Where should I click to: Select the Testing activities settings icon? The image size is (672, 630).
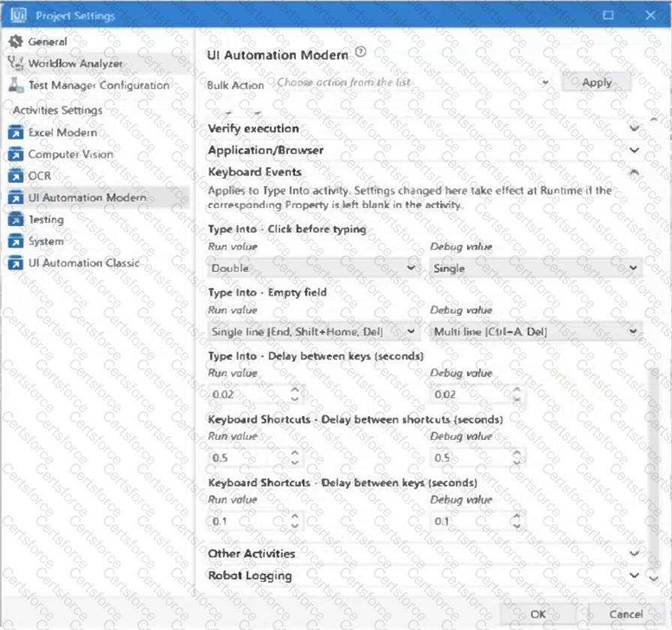click(17, 219)
